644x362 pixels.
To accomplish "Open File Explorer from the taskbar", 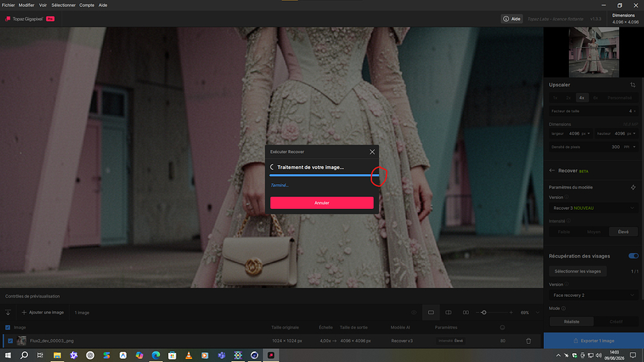I will [x=57, y=355].
